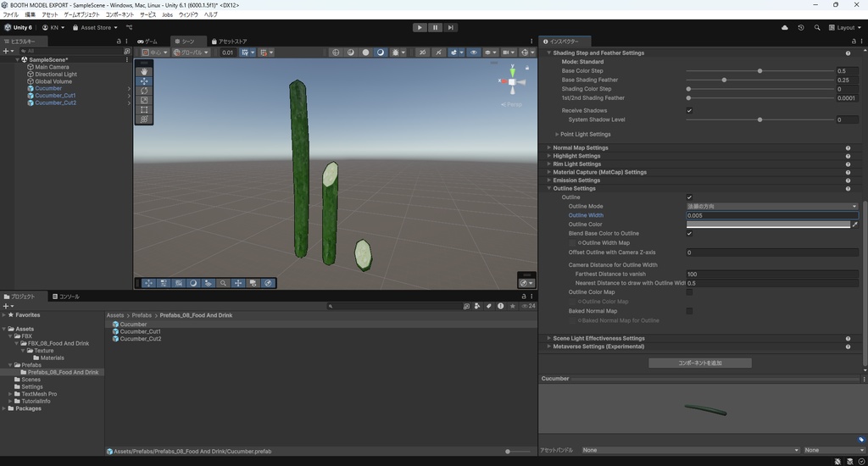Open the undo history icon

[801, 27]
